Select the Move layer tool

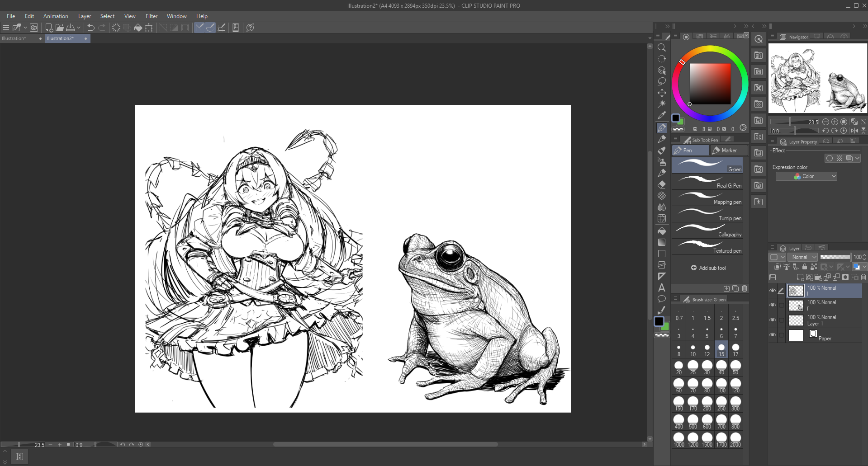(x=662, y=93)
